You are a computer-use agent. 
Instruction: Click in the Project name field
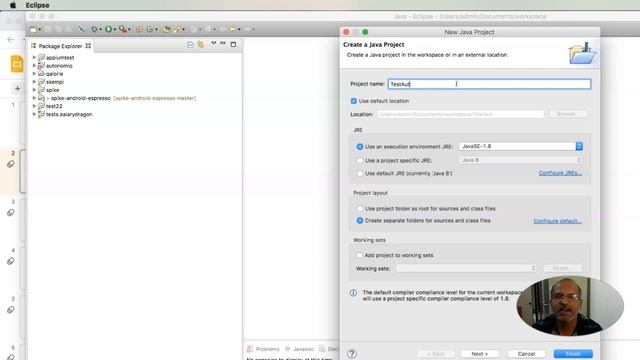point(489,84)
